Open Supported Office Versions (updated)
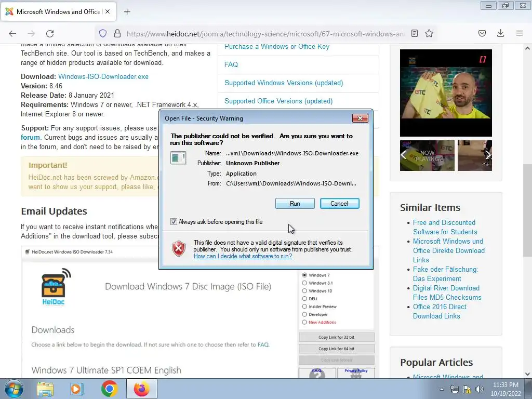 [x=278, y=101]
